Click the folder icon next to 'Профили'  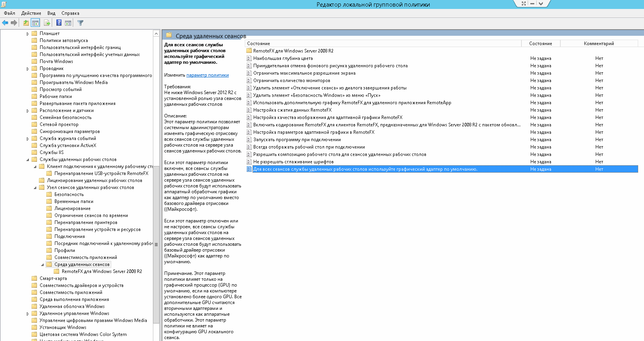pyautogui.click(x=49, y=250)
